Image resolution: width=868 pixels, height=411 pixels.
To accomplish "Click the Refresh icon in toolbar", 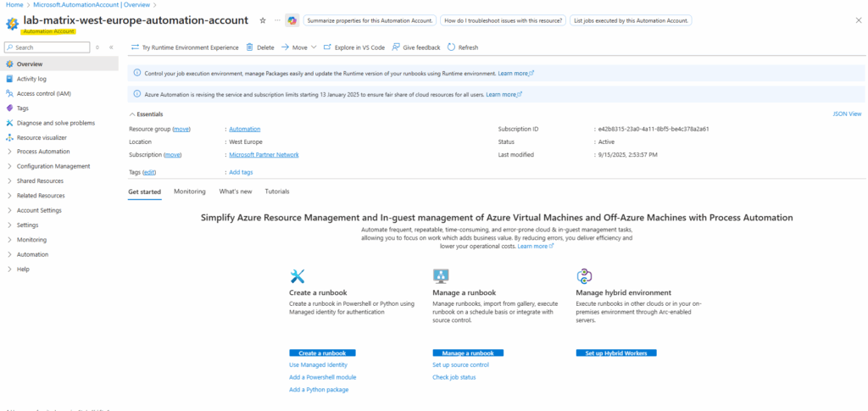I will click(x=451, y=47).
